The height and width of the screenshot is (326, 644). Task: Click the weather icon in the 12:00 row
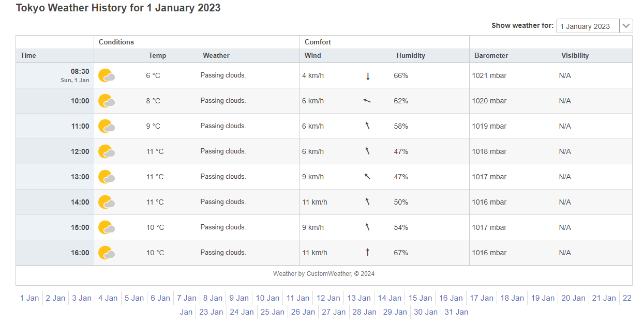107,151
